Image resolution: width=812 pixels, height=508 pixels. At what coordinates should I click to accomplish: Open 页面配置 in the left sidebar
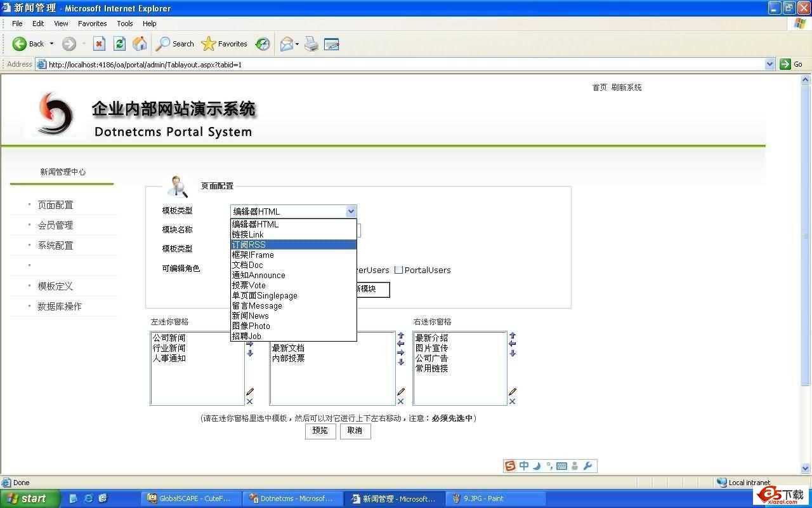point(55,205)
